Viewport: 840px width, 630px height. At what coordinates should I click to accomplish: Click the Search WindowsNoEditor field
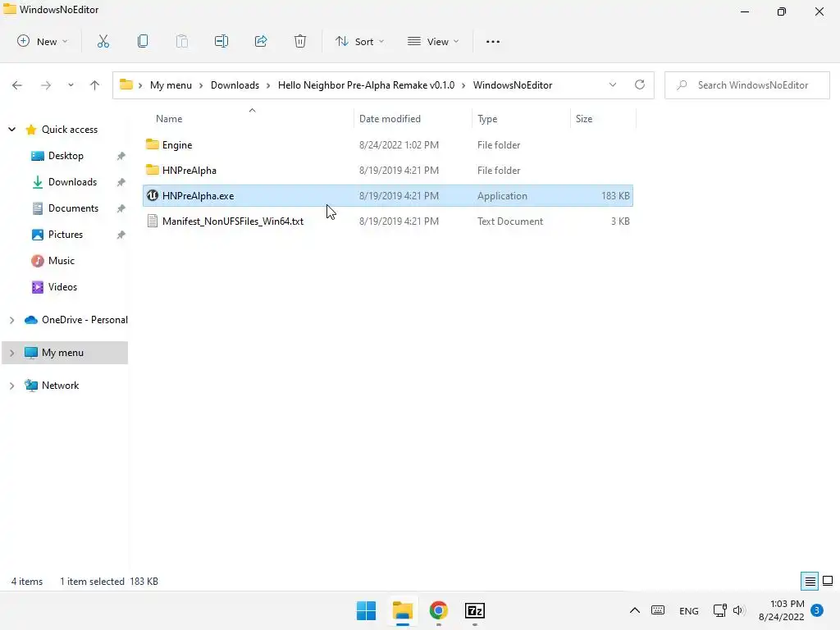747,85
